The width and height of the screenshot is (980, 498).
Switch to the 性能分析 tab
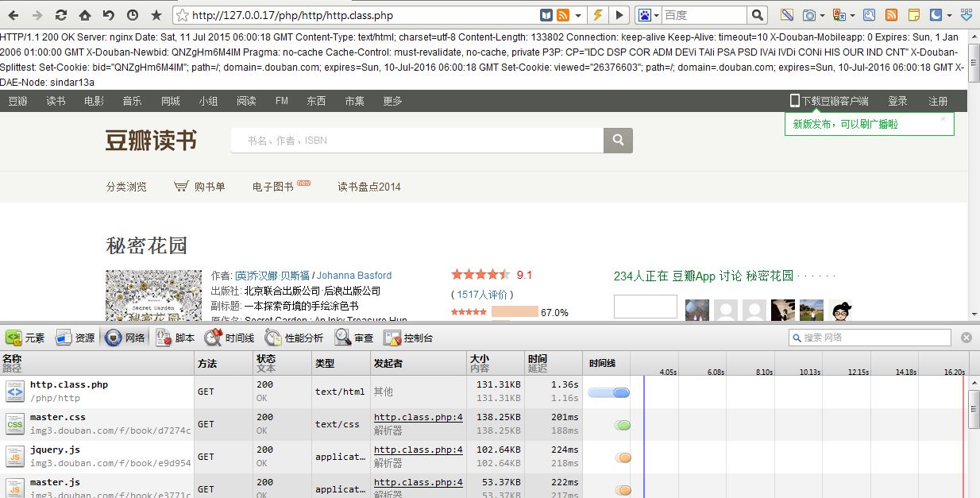coord(293,338)
